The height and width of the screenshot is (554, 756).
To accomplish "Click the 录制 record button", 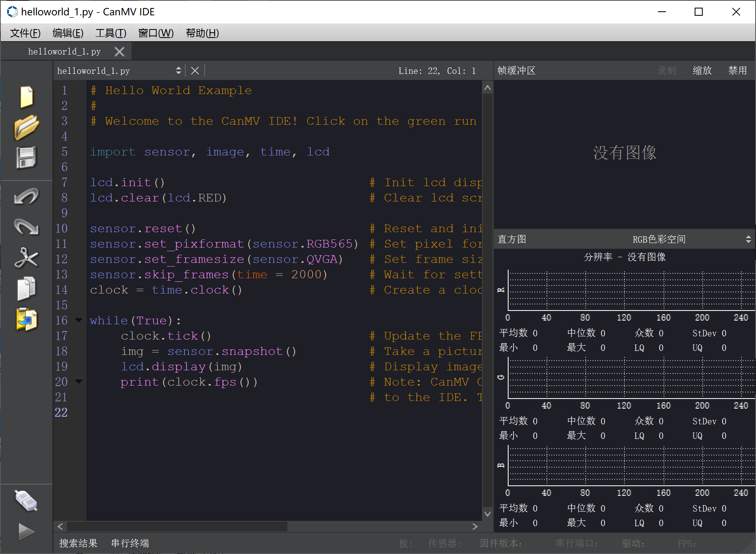I will 666,71.
